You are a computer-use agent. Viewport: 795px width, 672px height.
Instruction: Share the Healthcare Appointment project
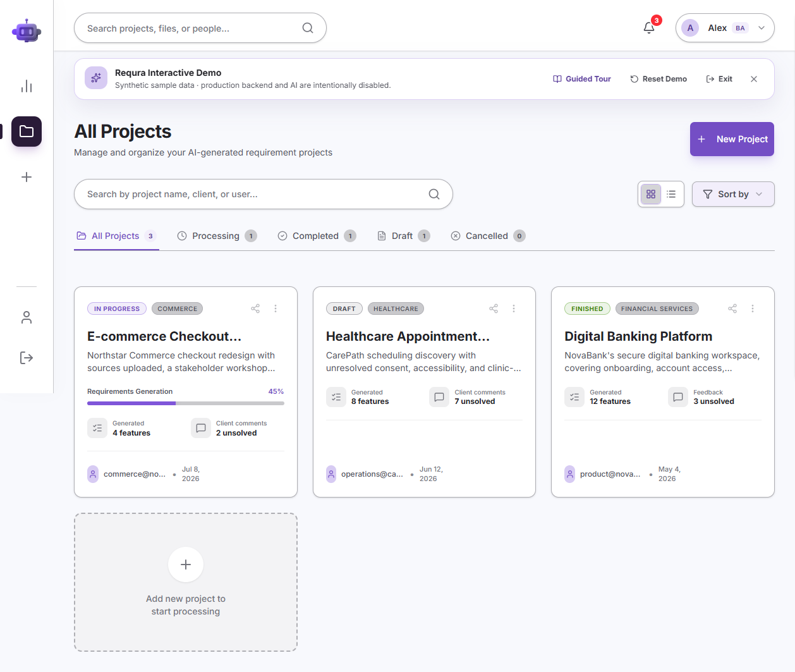[494, 309]
